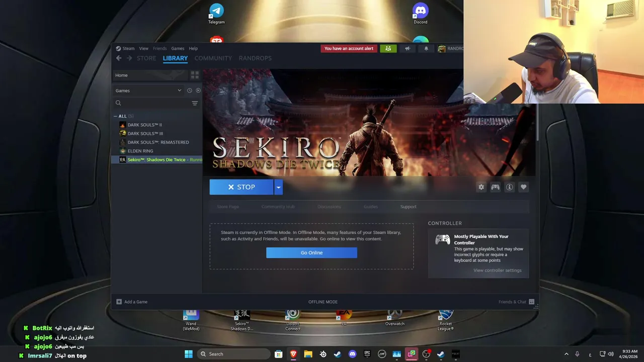Open game settings gear icon
Viewport: 644px width, 362px height.
pyautogui.click(x=481, y=187)
